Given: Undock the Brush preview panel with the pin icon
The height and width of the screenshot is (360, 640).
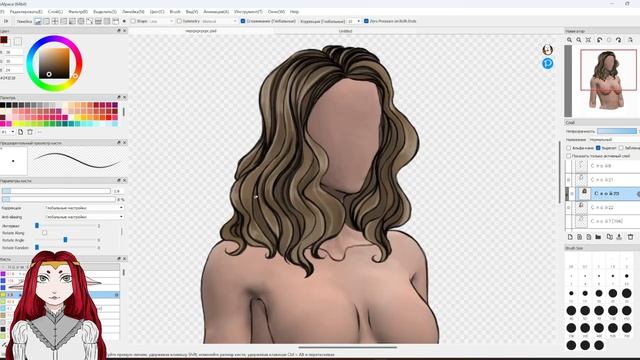Looking at the screenshot, I should click(119, 142).
